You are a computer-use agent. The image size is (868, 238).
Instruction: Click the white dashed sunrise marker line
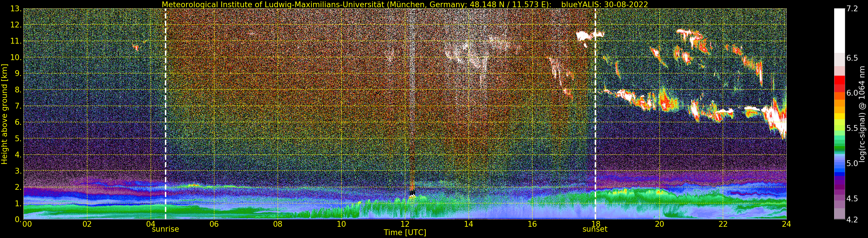coord(165,114)
